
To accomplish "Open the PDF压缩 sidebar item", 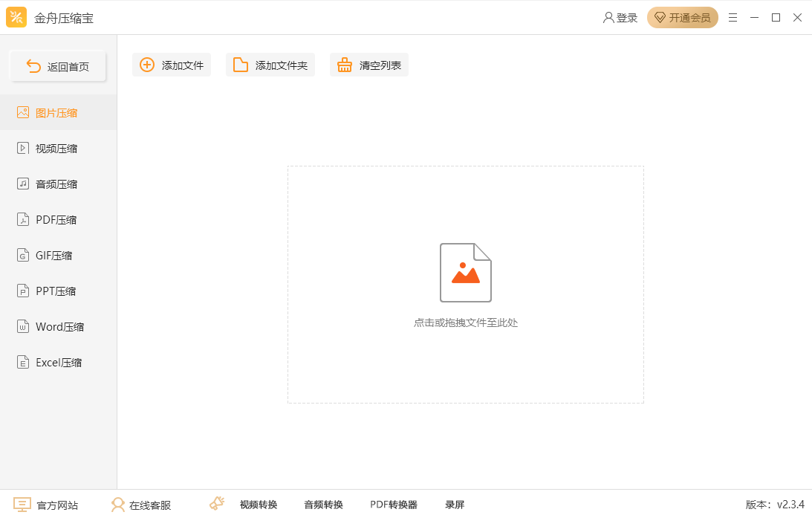I will pos(56,220).
